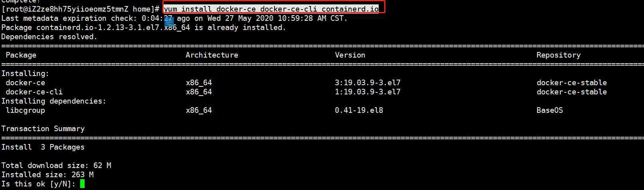Click the root shell prompt text
This screenshot has width=644, height=190.
[x=81, y=9]
